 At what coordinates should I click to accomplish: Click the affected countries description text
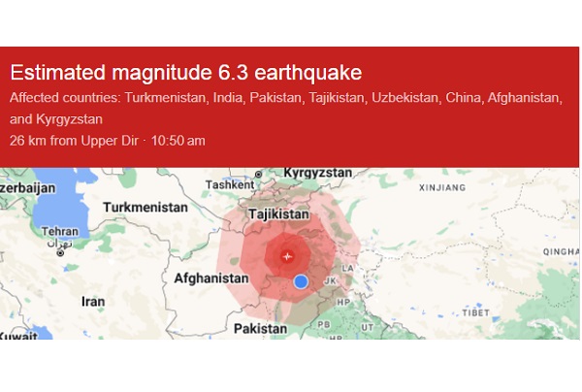pyautogui.click(x=286, y=109)
